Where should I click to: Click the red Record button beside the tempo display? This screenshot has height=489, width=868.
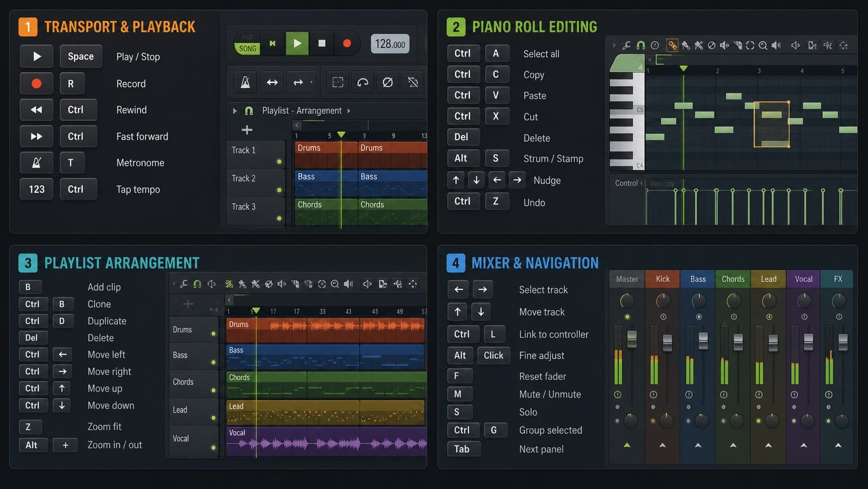[x=347, y=44]
